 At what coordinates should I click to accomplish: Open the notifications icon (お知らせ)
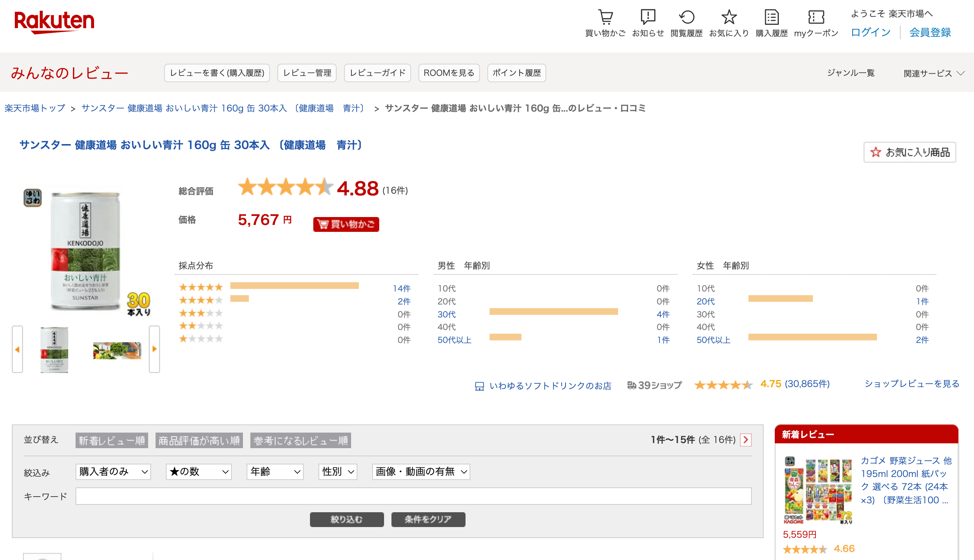tap(648, 17)
